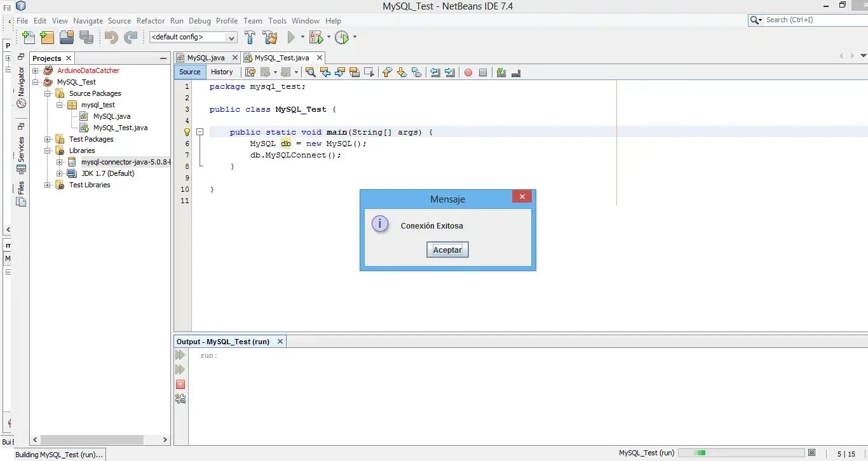Stop the build with the red square icon

(x=180, y=384)
